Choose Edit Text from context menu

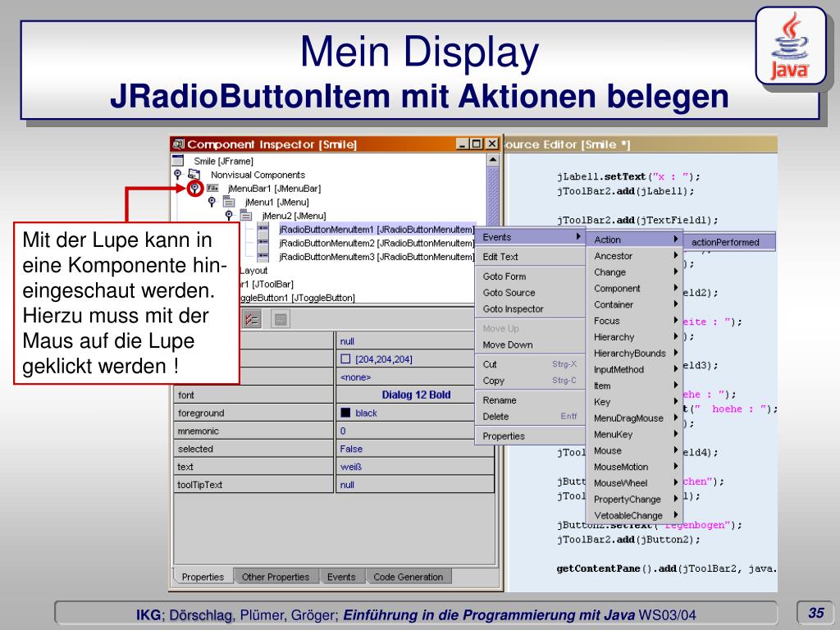(531, 257)
